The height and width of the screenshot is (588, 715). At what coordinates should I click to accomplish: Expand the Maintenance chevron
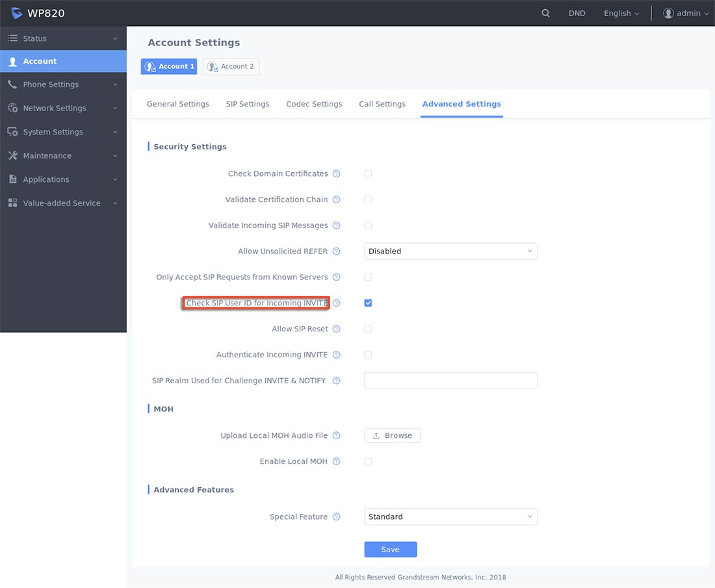tap(115, 156)
